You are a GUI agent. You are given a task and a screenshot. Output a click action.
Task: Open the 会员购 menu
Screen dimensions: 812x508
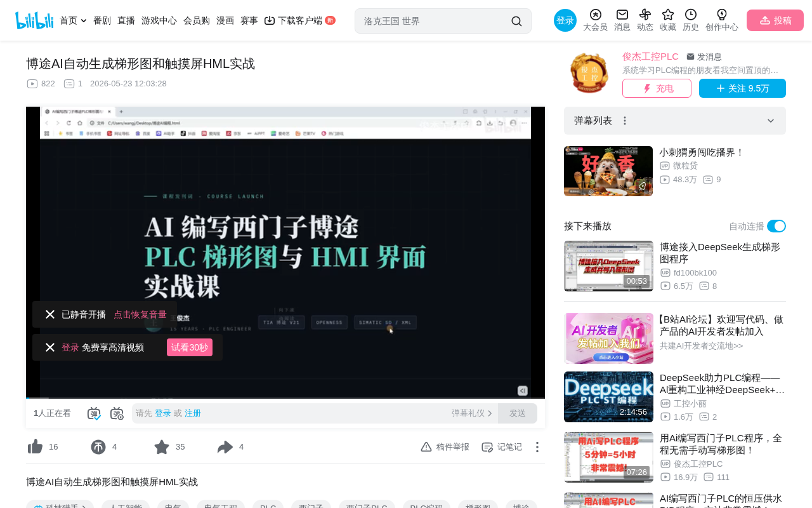[197, 20]
